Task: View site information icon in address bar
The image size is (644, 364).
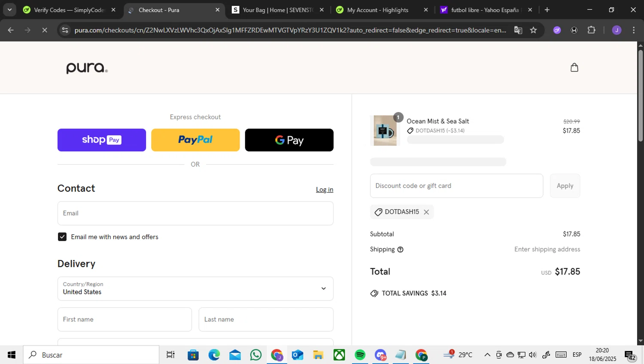Action: 65,30
